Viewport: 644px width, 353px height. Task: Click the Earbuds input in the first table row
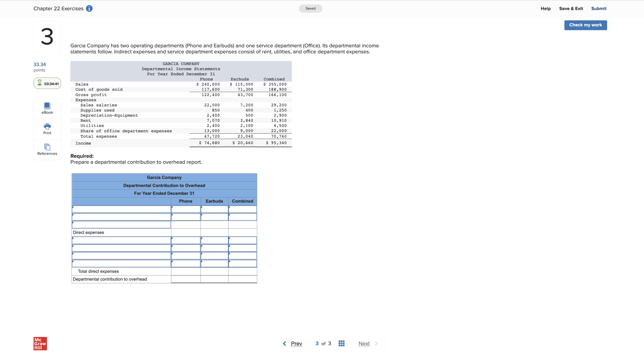pos(214,209)
